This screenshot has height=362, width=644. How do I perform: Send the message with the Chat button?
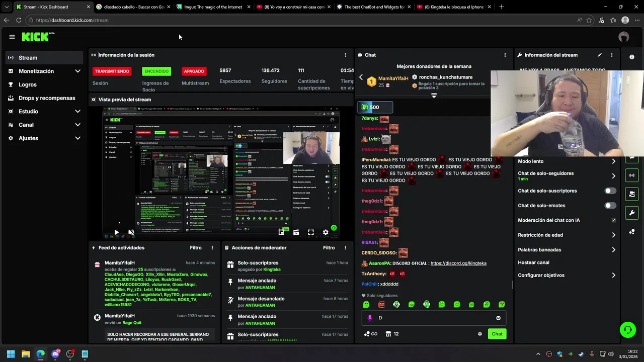pyautogui.click(x=497, y=334)
